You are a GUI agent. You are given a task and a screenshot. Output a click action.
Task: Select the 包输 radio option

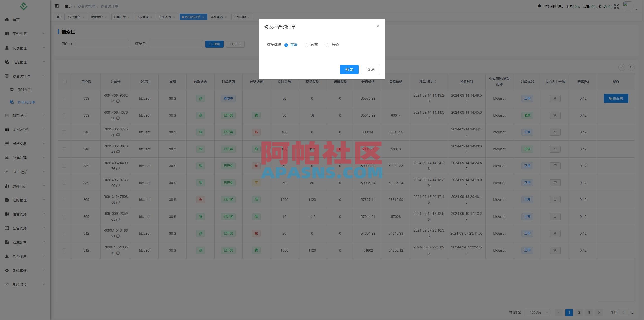pos(327,45)
